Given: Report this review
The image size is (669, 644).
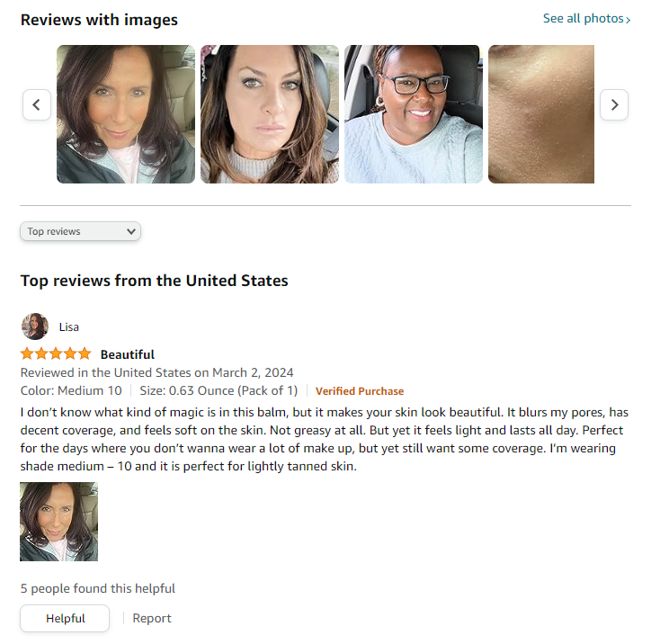Looking at the screenshot, I should (152, 619).
